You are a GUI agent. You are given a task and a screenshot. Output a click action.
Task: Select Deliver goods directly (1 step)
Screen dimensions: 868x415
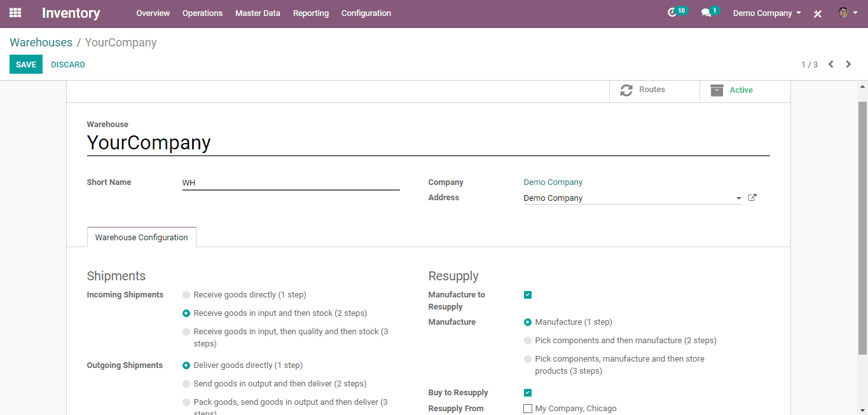pos(186,365)
